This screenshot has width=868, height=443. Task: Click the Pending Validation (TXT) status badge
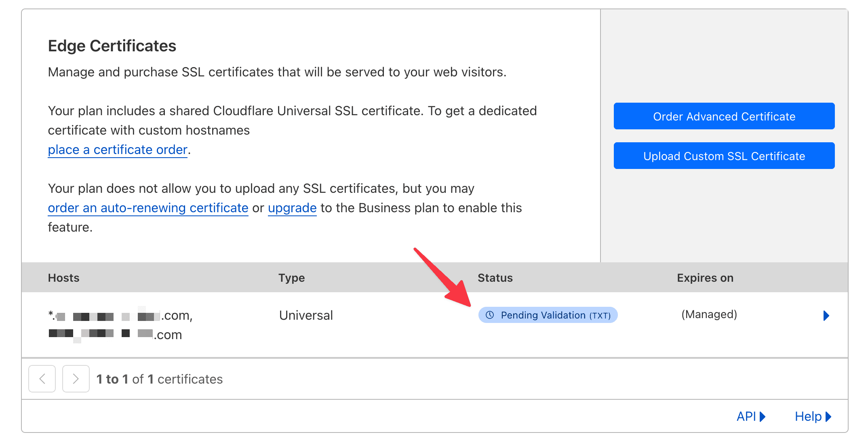(x=548, y=315)
